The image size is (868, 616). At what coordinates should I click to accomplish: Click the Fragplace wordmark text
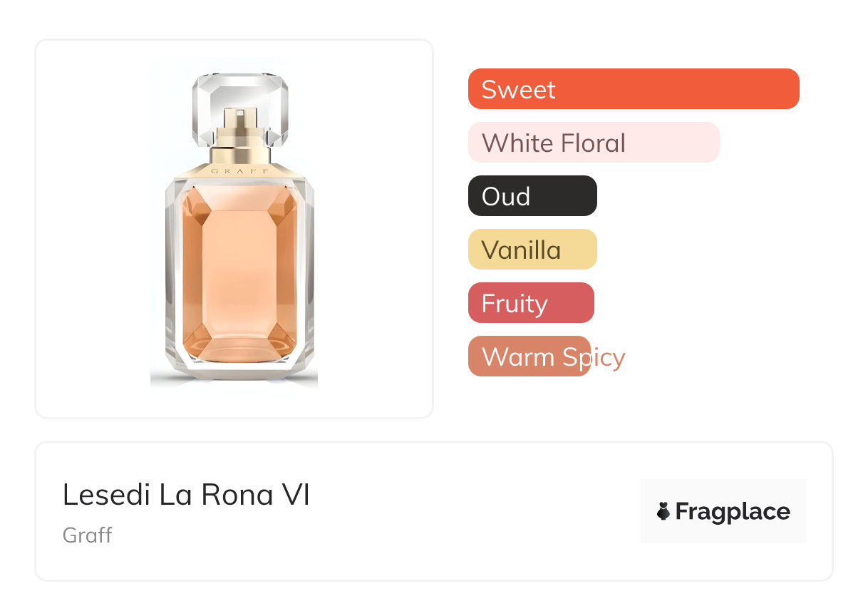point(733,512)
